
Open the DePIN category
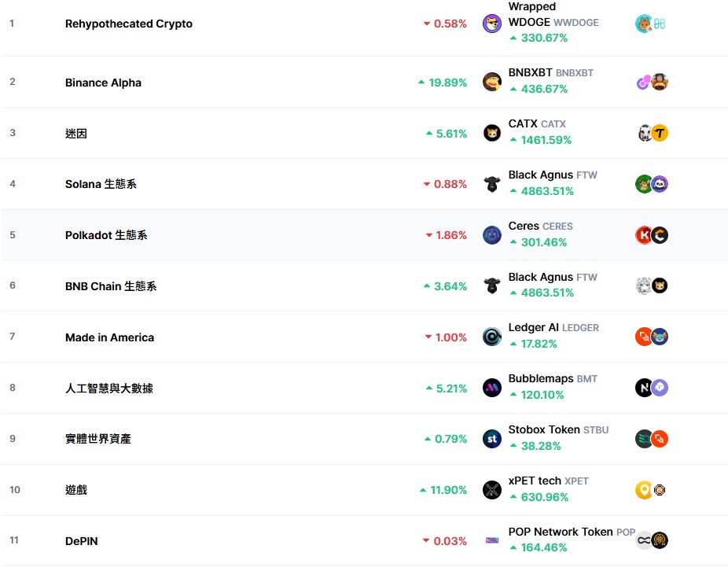(x=81, y=541)
